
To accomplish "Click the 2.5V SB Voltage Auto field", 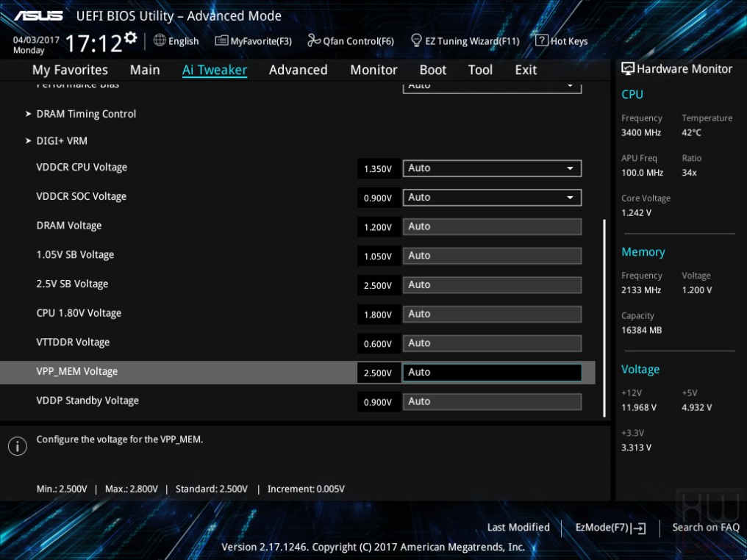I will 492,284.
